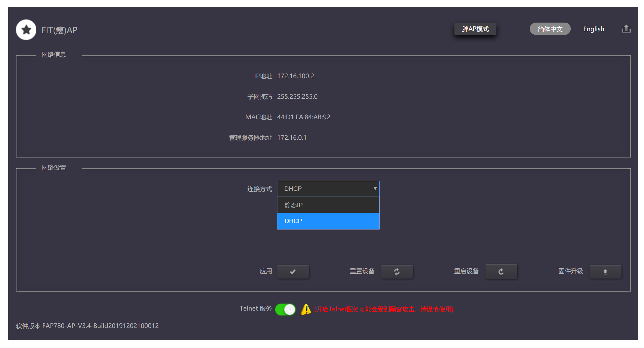The image size is (644, 348).
Task: Click the star logo icon
Action: (26, 30)
